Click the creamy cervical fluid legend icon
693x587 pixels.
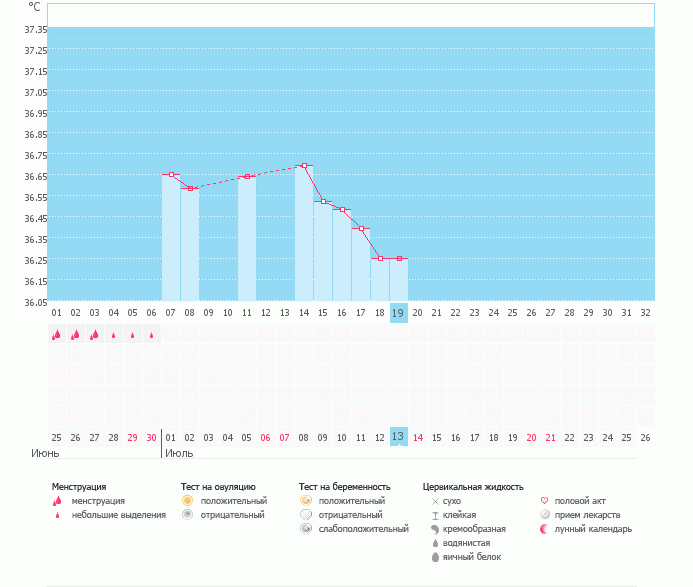click(435, 529)
